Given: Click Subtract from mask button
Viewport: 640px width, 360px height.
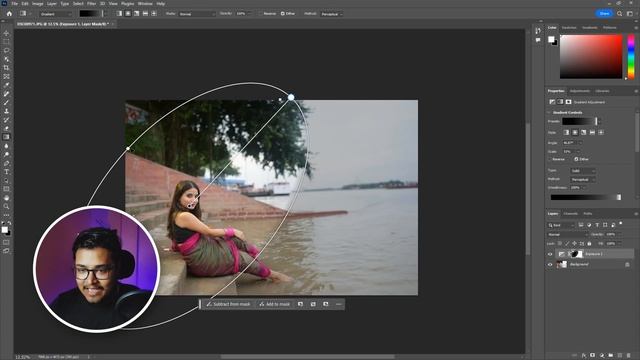Looking at the screenshot, I should (229, 304).
